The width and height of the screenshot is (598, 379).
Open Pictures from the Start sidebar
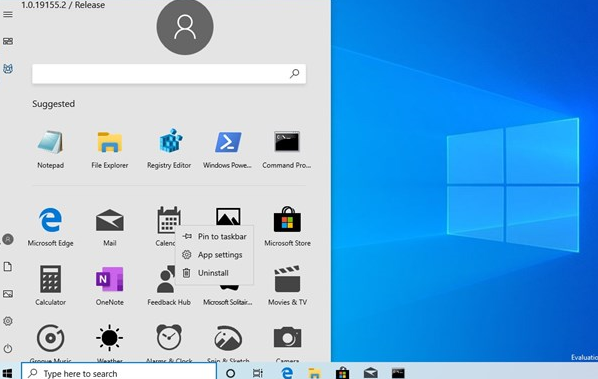[8, 294]
